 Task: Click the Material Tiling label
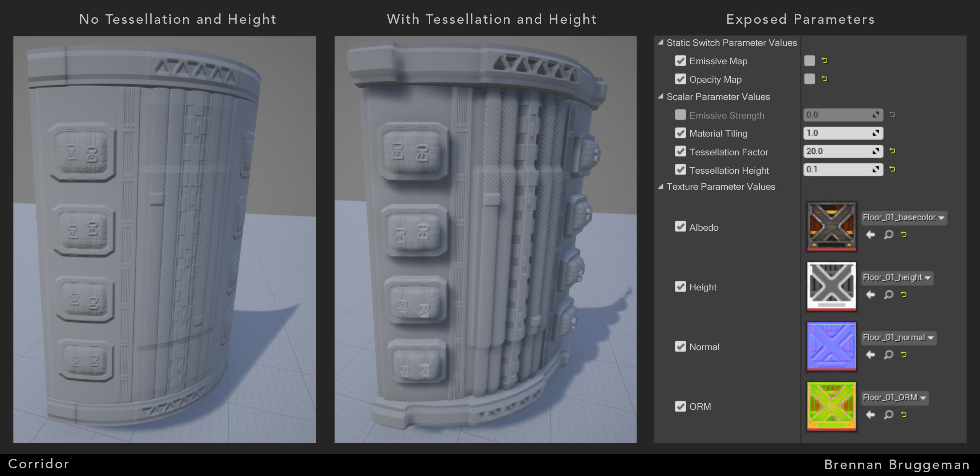718,134
